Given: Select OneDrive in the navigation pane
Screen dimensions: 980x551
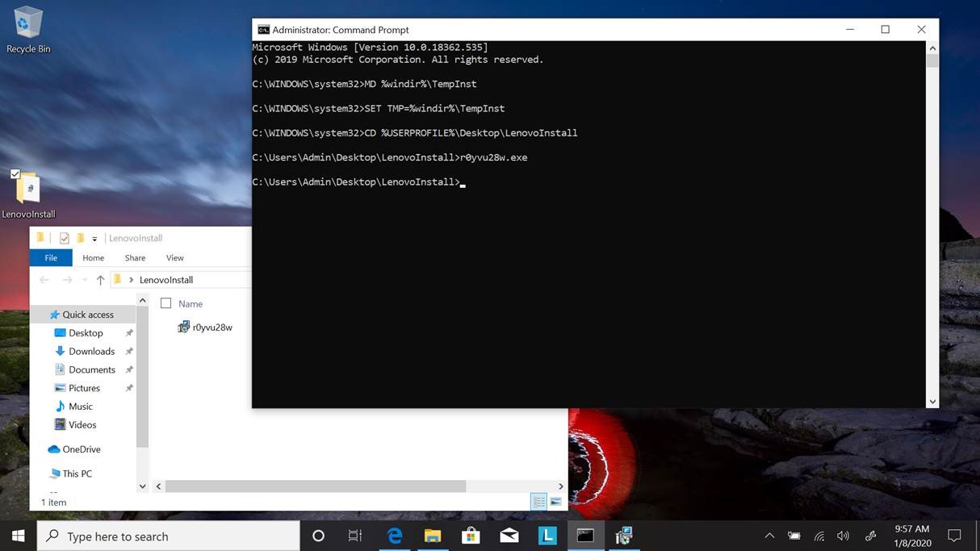Looking at the screenshot, I should (81, 449).
